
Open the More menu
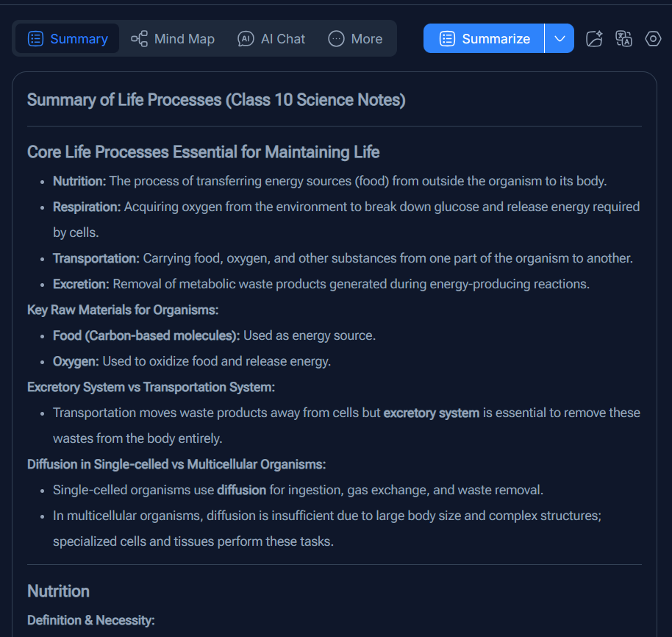[x=355, y=38]
